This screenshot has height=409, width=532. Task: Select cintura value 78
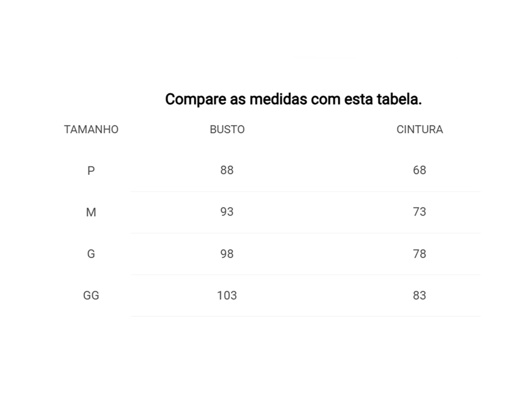point(419,254)
